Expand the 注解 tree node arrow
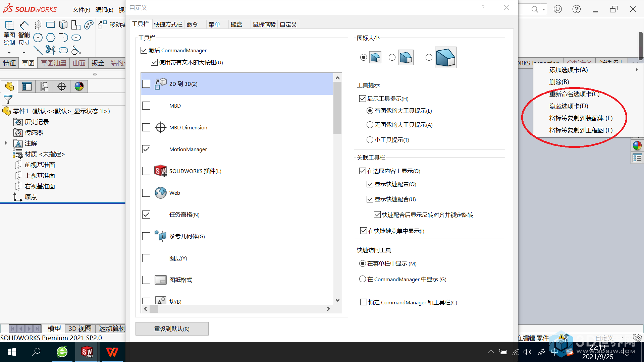 [6, 143]
